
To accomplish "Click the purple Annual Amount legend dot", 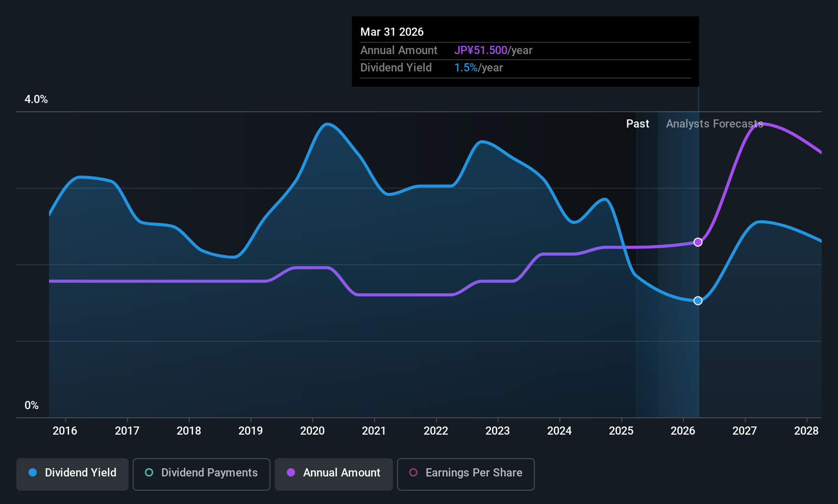I will [291, 472].
